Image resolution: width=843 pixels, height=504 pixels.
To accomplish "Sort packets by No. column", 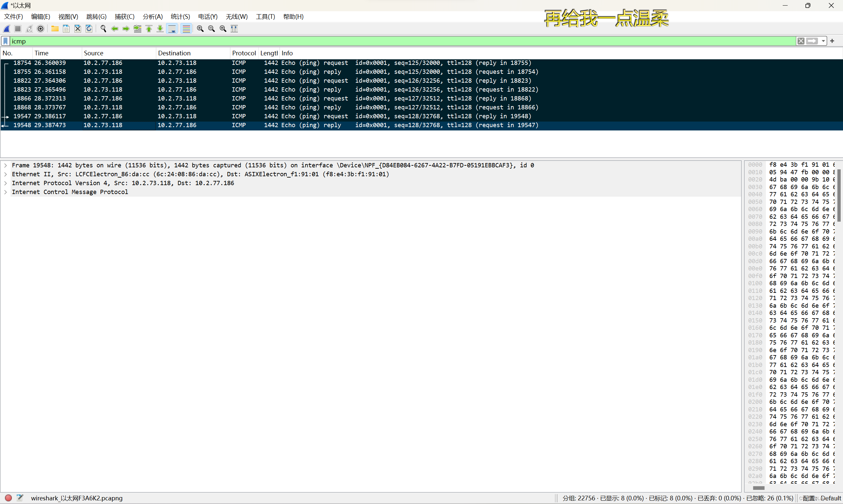I will point(16,53).
